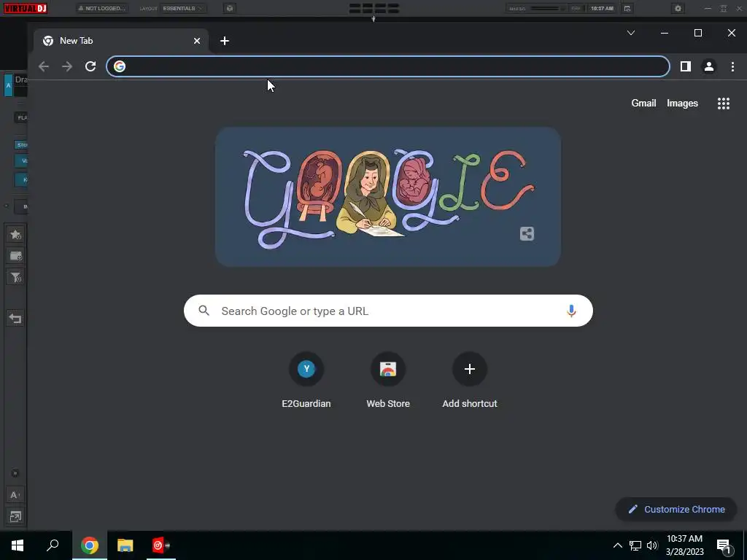Click VirtualDJ Not Logged button
The width and height of the screenshot is (747, 560).
pos(102,9)
